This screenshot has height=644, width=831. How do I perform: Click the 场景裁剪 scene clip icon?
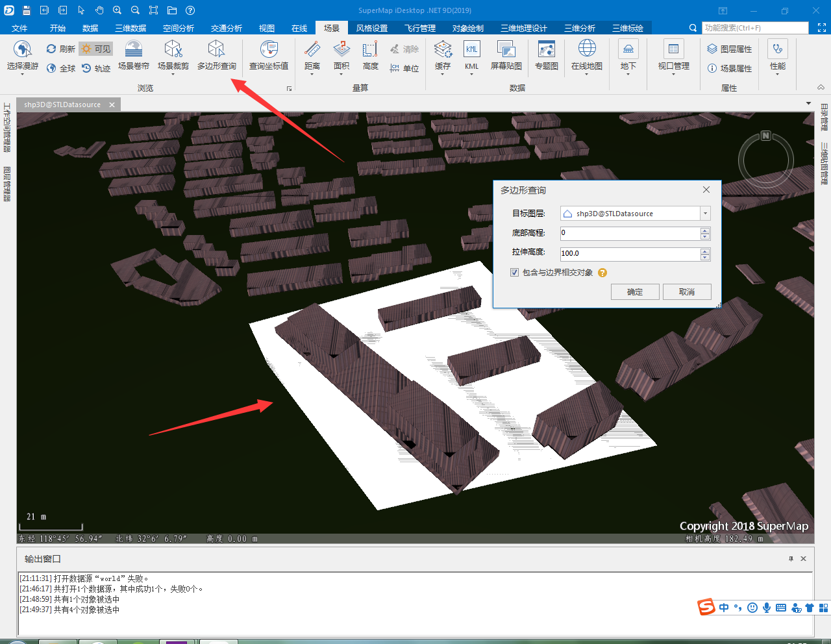point(173,49)
